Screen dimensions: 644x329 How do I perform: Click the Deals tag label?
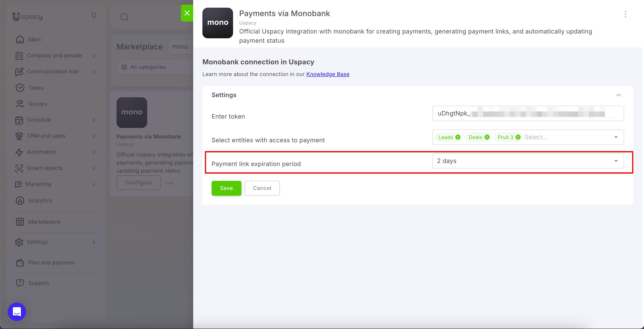(475, 137)
